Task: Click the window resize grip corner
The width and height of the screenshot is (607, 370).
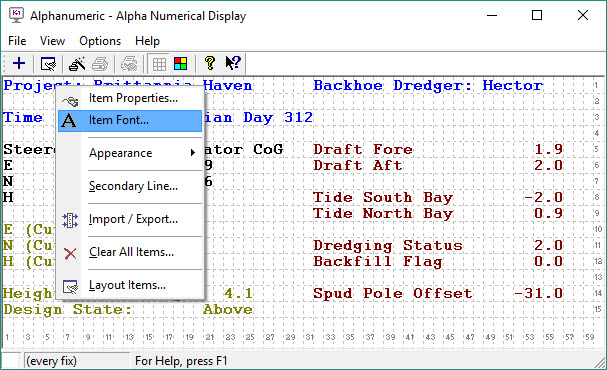Action: coord(600,363)
